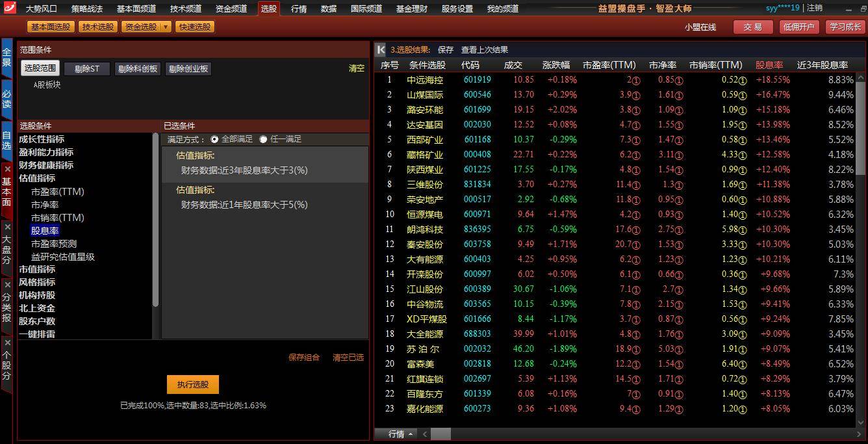
Task: Select 股息率 in indicator tree
Action: click(45, 231)
